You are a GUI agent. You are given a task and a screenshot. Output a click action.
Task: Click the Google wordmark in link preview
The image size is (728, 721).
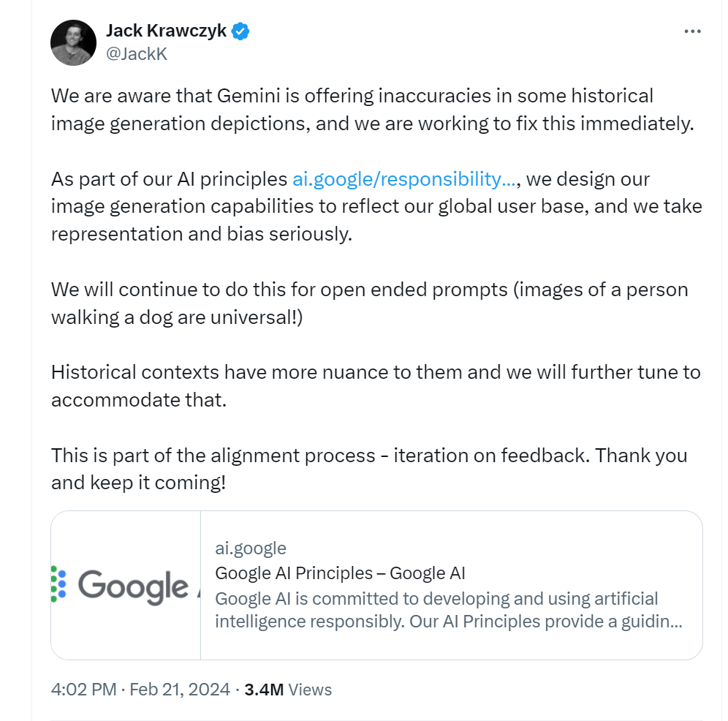pos(133,586)
